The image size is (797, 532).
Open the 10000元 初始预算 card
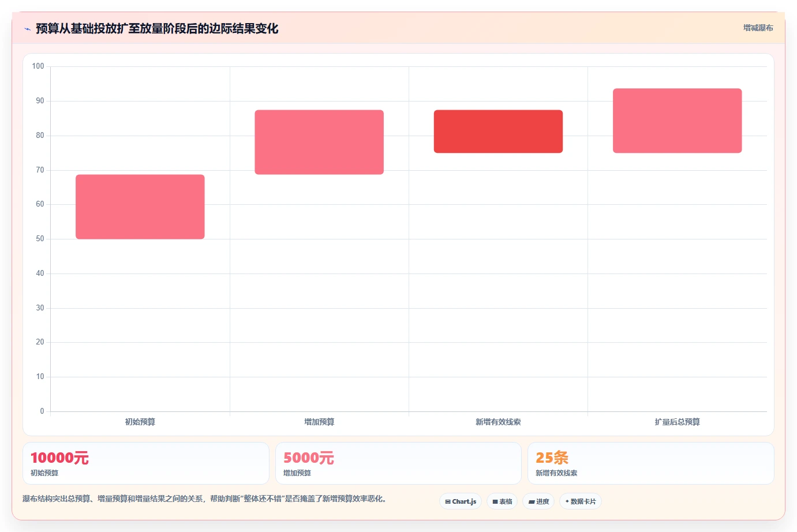pos(146,463)
